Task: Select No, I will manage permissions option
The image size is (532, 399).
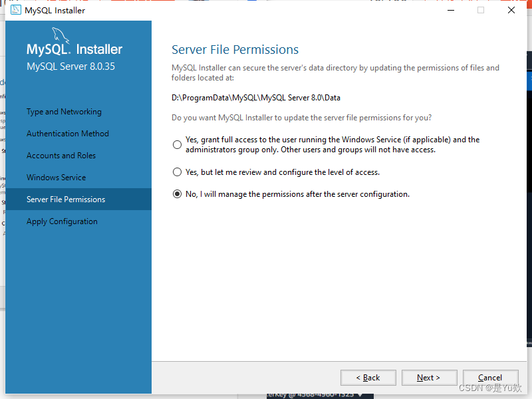Action: pos(177,194)
